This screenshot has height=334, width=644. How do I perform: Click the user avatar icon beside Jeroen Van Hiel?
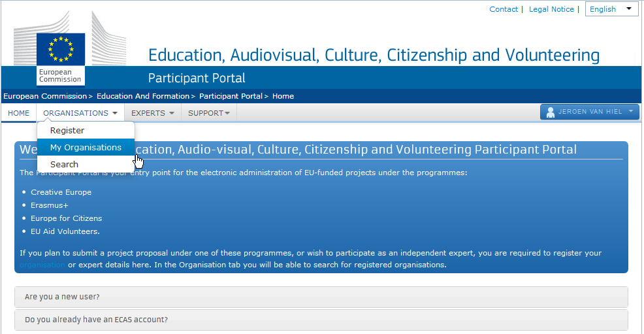551,112
